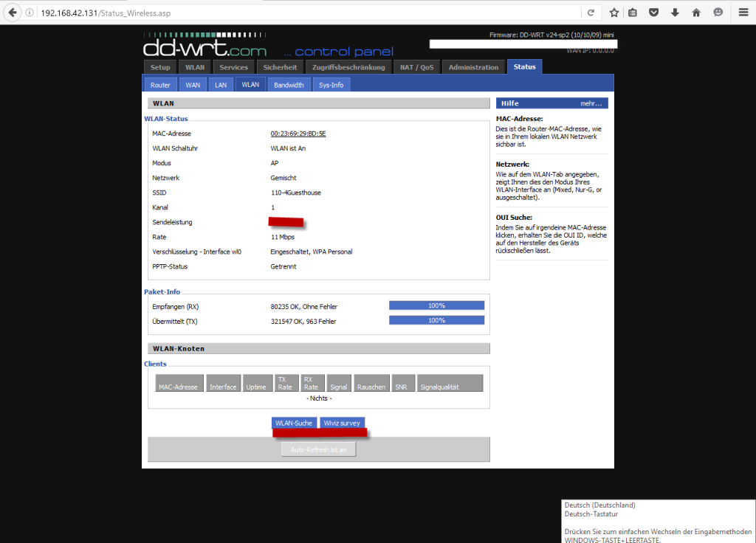Click the Rauschen column header

(x=372, y=383)
